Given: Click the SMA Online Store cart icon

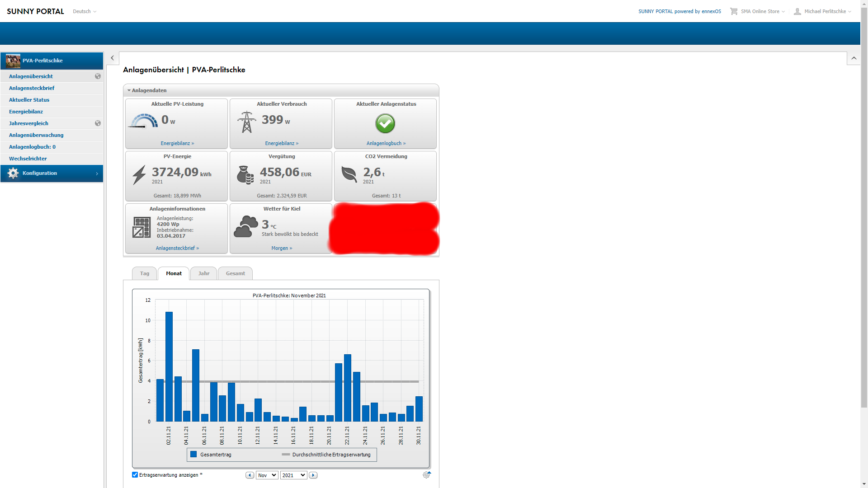Looking at the screenshot, I should pyautogui.click(x=734, y=11).
